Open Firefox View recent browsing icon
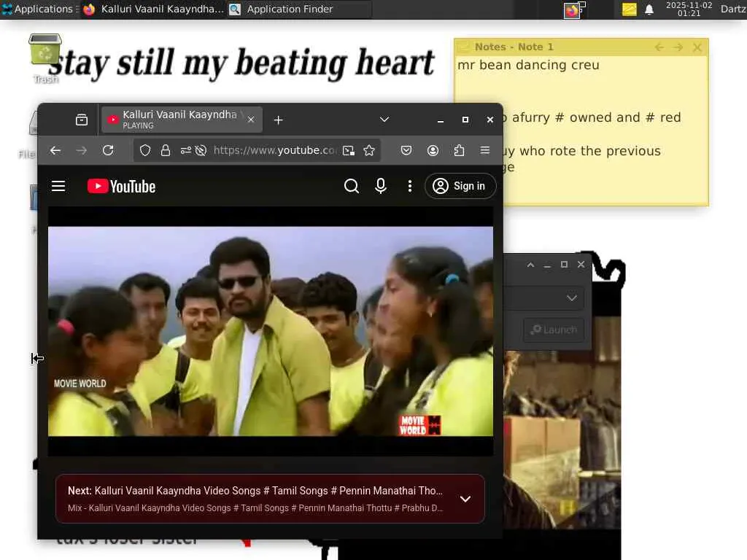Image resolution: width=747 pixels, height=560 pixels. 82,120
